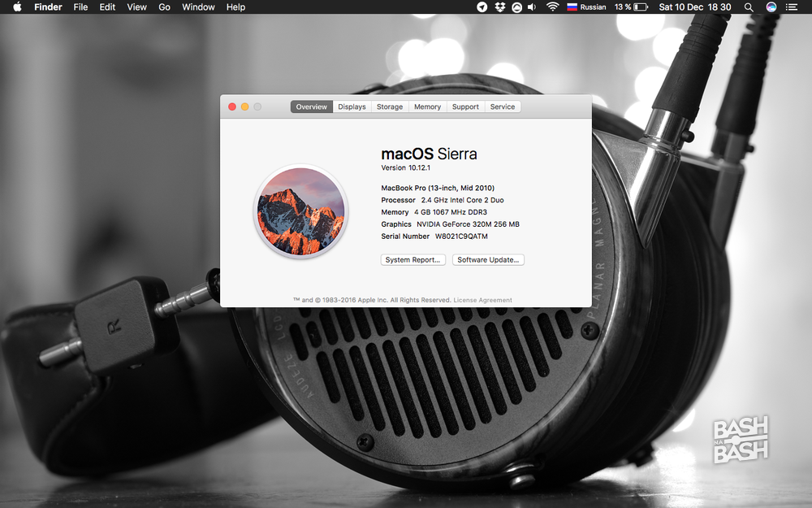Click the macOS Sierra title
Viewport: 812px width, 508px height.
point(430,154)
